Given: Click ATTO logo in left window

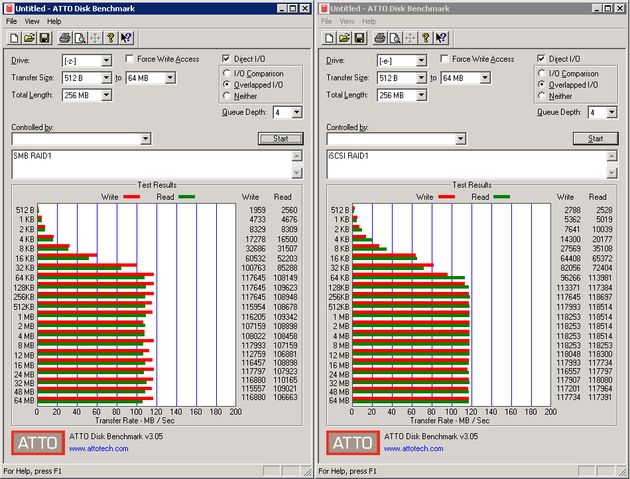Looking at the screenshot, I should 38,443.
